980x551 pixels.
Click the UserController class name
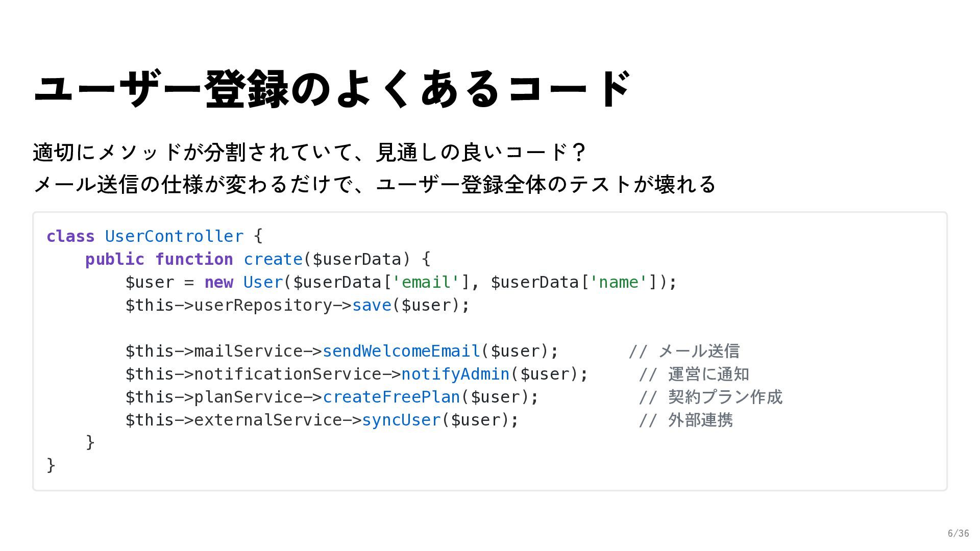click(174, 236)
